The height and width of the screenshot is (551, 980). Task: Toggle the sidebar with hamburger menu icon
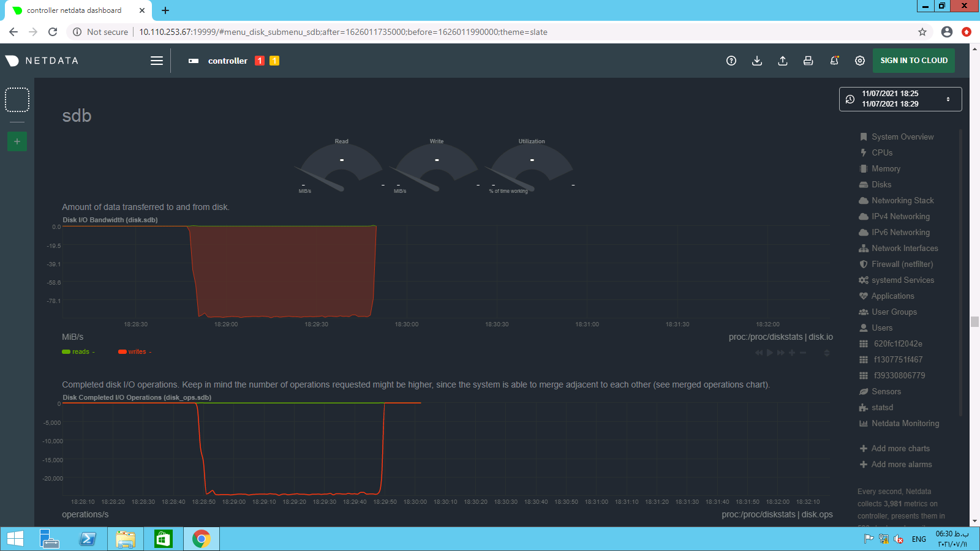(157, 61)
